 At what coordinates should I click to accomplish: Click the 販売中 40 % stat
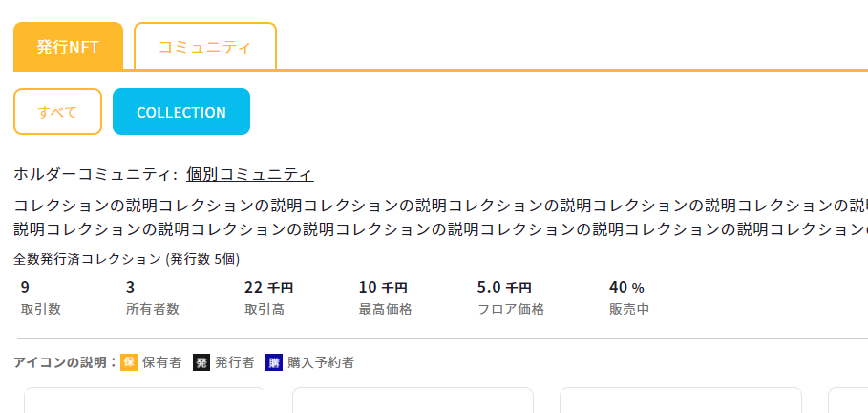pos(629,298)
